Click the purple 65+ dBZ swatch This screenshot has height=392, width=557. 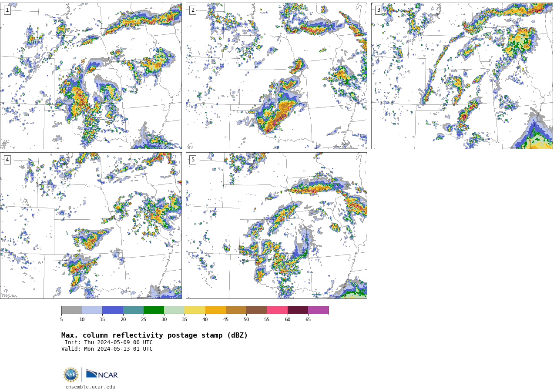319,310
